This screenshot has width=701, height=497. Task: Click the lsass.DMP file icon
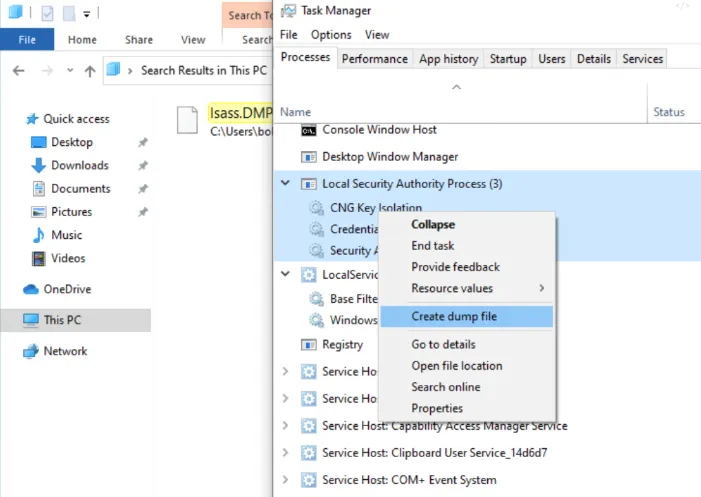pyautogui.click(x=187, y=120)
